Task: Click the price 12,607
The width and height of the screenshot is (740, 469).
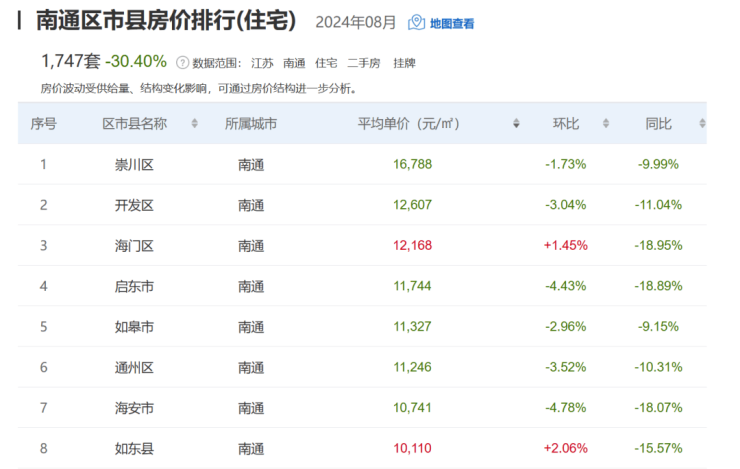Action: tap(412, 205)
